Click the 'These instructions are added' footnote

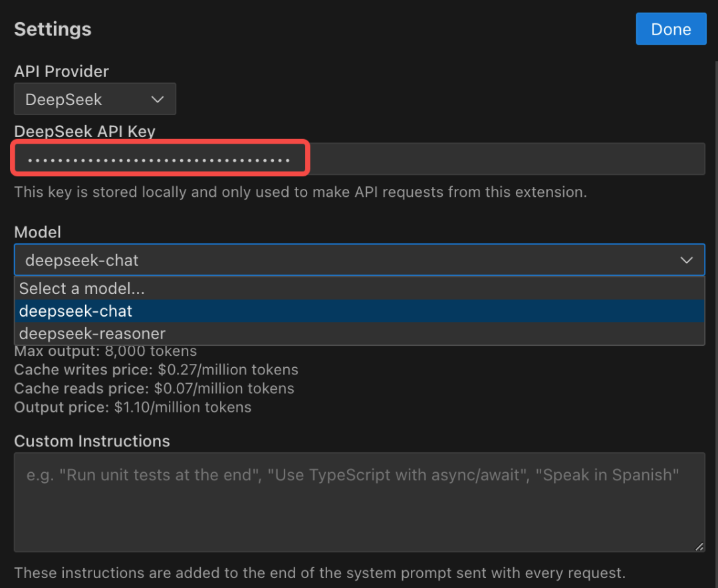[x=320, y=573]
